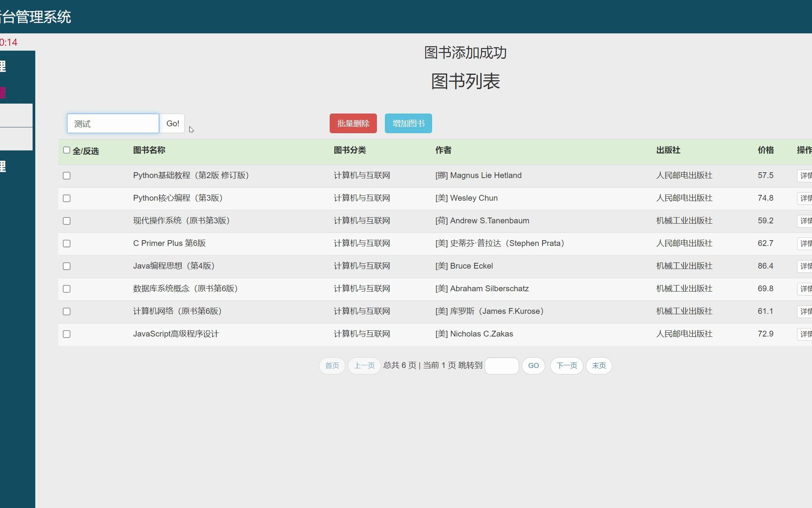812x508 pixels.
Task: Click the Go! search button
Action: 173,124
